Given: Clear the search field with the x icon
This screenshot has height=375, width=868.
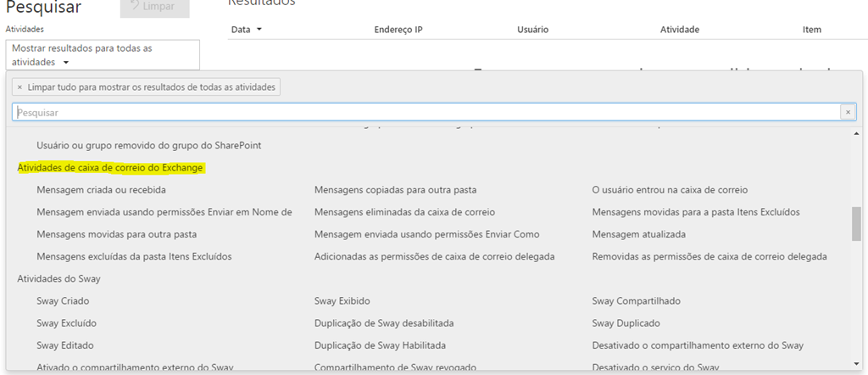Looking at the screenshot, I should click(848, 113).
